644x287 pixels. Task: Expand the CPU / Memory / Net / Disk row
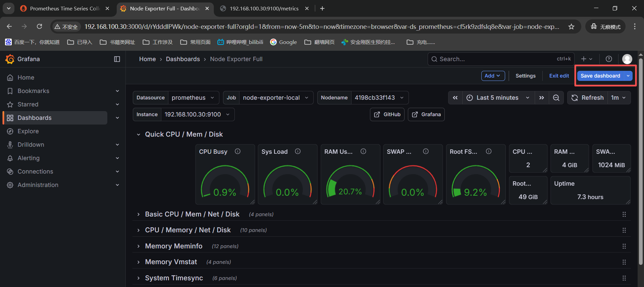139,230
